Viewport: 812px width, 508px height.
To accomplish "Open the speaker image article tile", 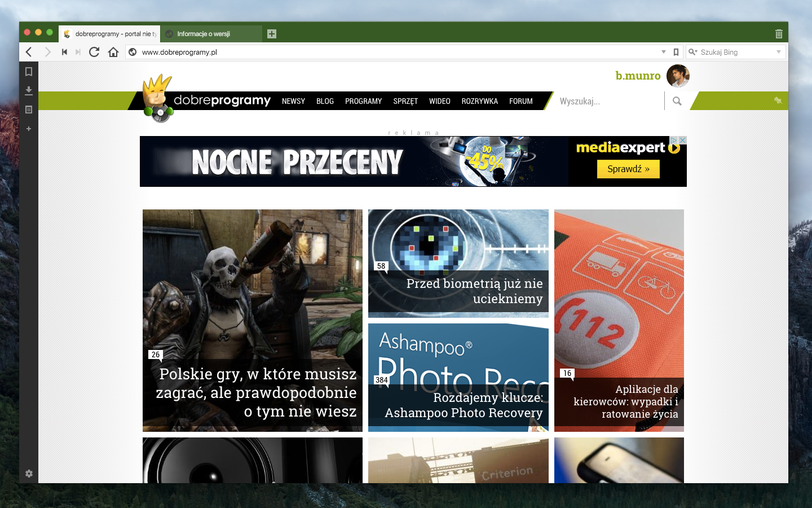I will point(253,460).
